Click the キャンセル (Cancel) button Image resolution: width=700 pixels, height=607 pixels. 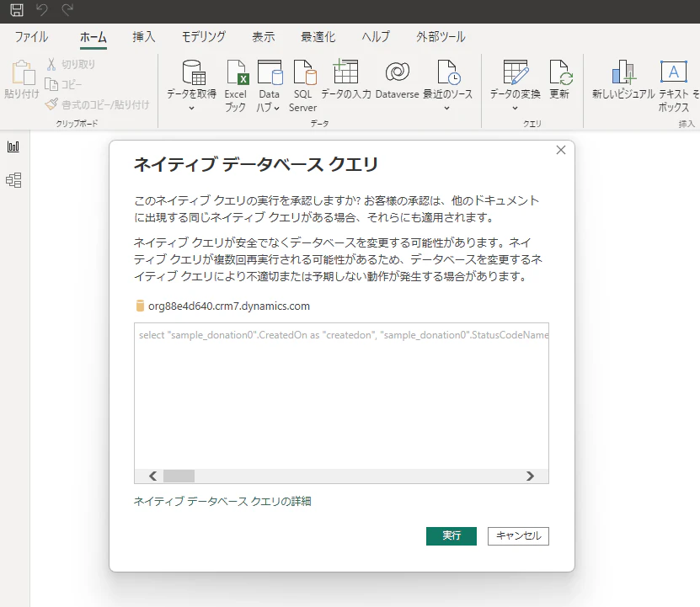pos(518,536)
